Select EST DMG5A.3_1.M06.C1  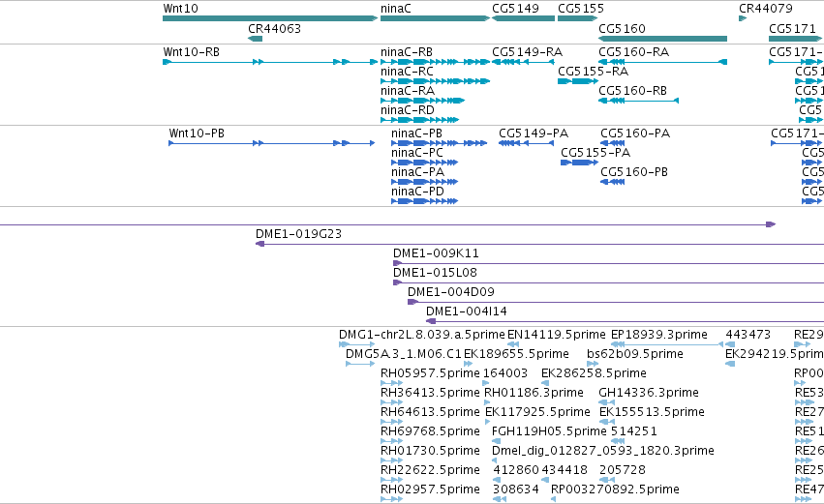pos(360,364)
